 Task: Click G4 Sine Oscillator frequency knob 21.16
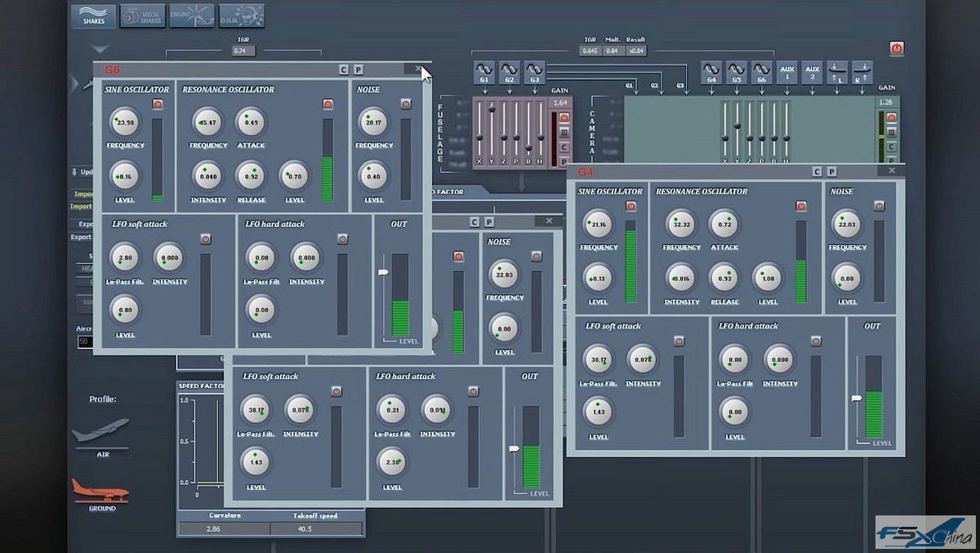click(599, 225)
